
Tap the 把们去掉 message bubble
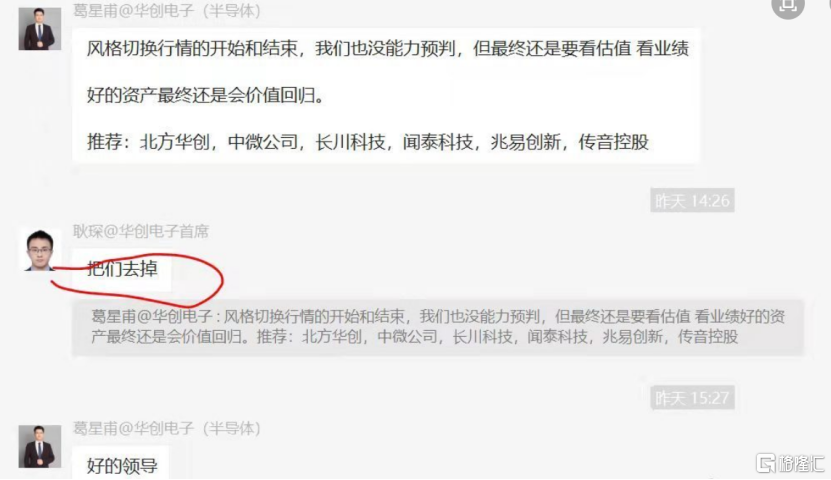click(122, 269)
